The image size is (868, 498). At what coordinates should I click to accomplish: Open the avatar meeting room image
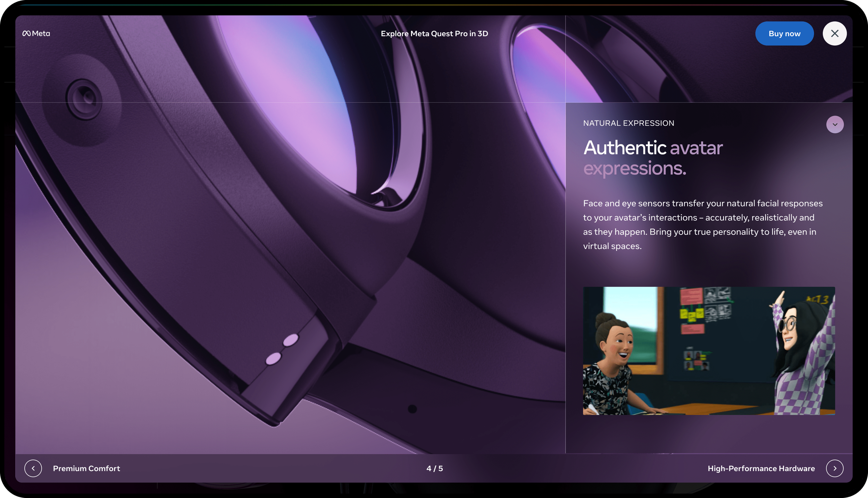(x=709, y=351)
